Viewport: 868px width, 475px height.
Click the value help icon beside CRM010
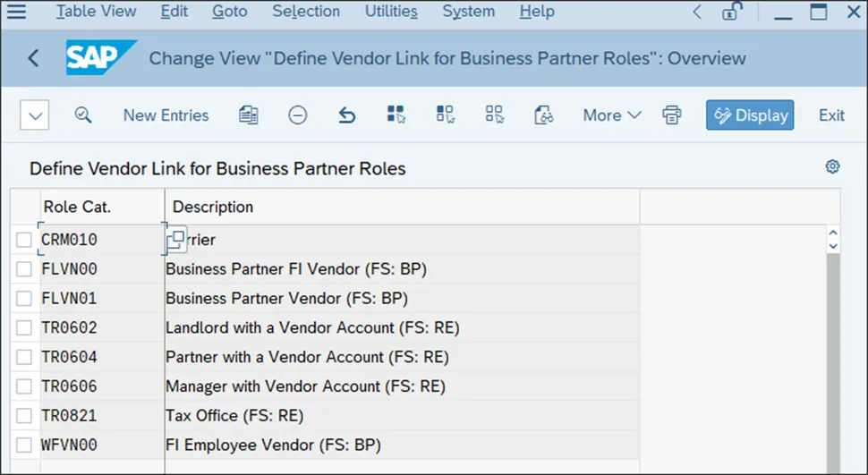(x=176, y=240)
